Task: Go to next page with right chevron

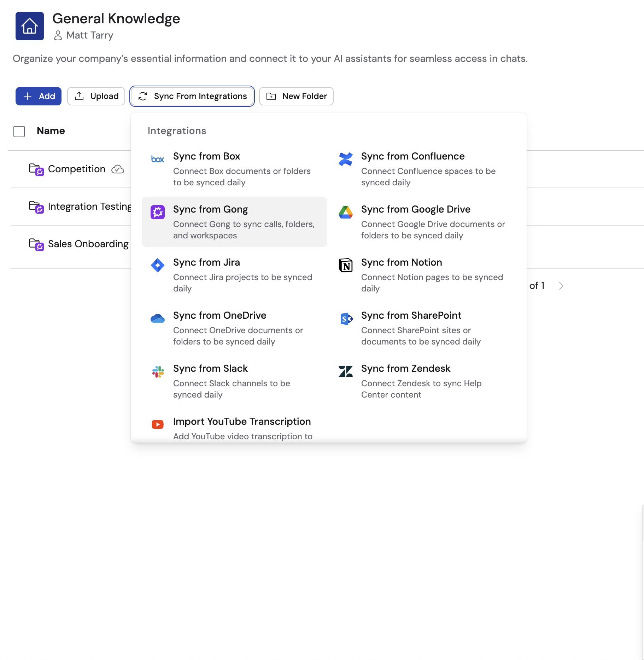Action: point(561,286)
